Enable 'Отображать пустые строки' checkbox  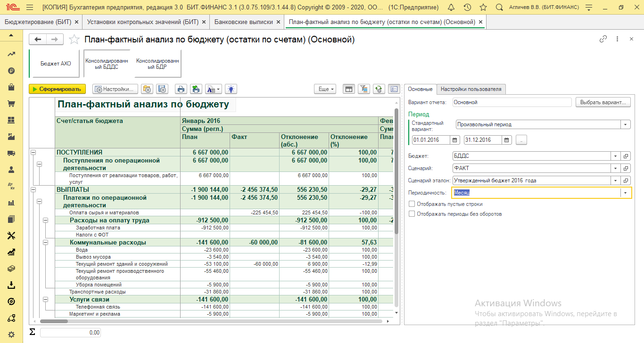(x=412, y=204)
